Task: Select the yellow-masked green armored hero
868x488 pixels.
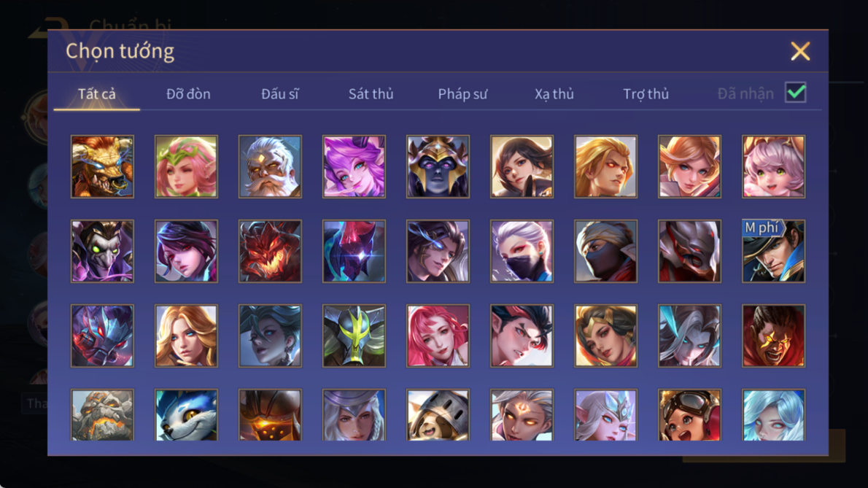Action: pos(354,336)
